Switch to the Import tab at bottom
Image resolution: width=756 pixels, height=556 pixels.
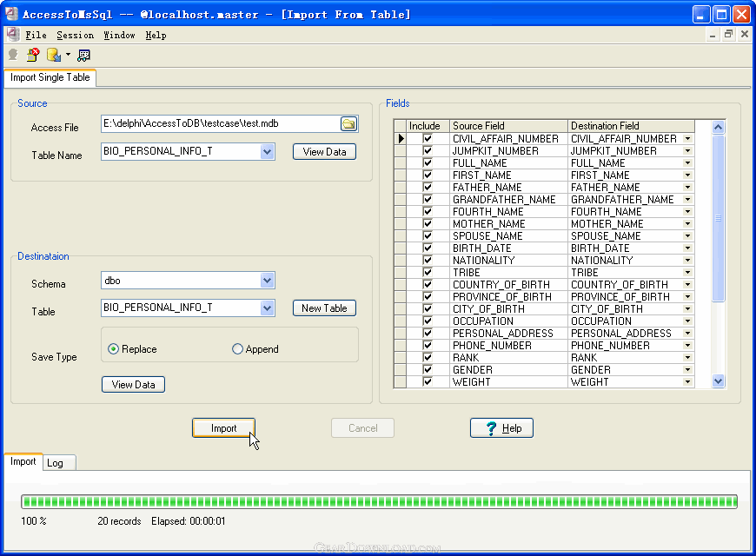(23, 461)
